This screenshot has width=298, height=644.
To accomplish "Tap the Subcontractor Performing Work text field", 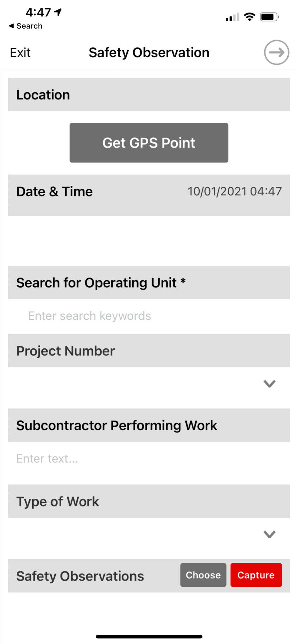I will pos(148,459).
